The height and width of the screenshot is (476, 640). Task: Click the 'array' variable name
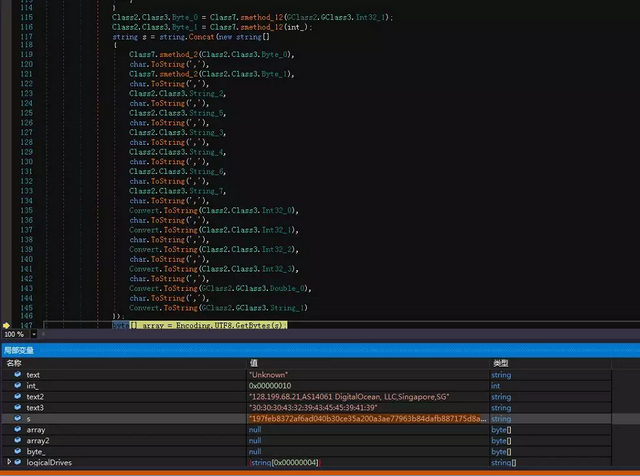[x=36, y=430]
